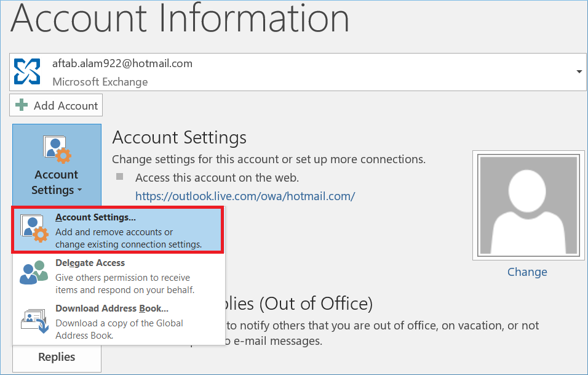Click the Change link under the profile photo
Image resolution: width=588 pixels, height=375 pixels.
527,272
